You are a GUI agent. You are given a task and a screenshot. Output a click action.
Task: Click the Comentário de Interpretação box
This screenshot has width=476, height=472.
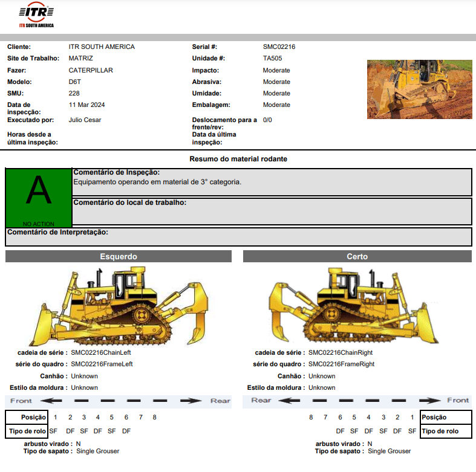tap(239, 237)
